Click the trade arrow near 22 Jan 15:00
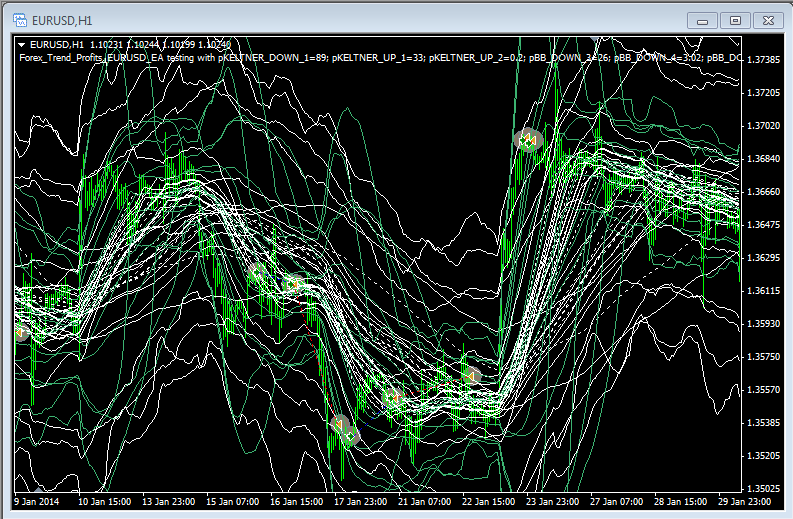The image size is (793, 519). point(471,376)
